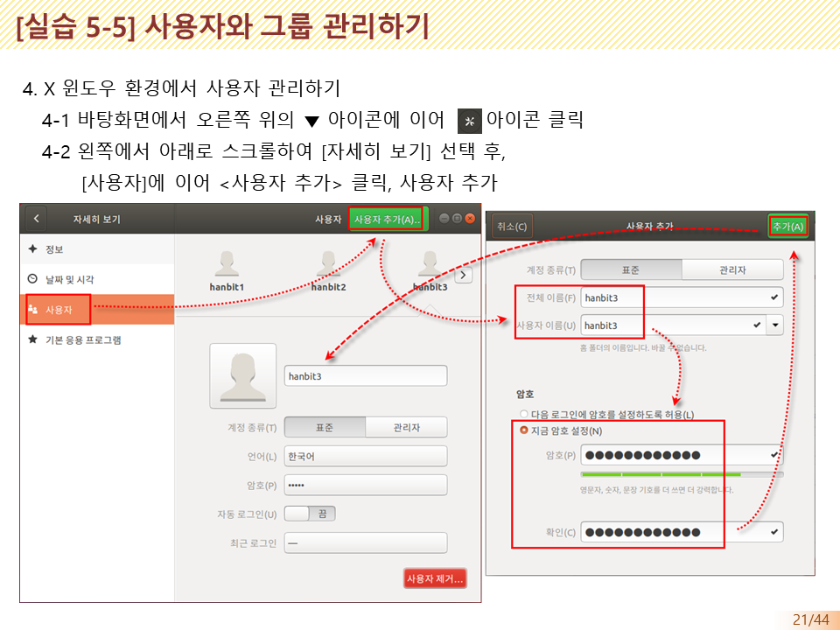Toggle 자동 로그인 from 끔 to on
This screenshot has width=840, height=630.
[311, 514]
